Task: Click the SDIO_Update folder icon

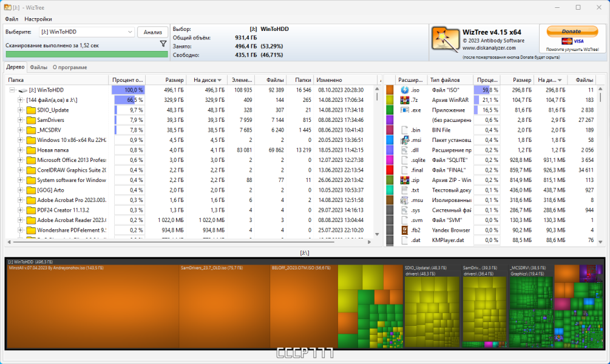Action: (31, 110)
